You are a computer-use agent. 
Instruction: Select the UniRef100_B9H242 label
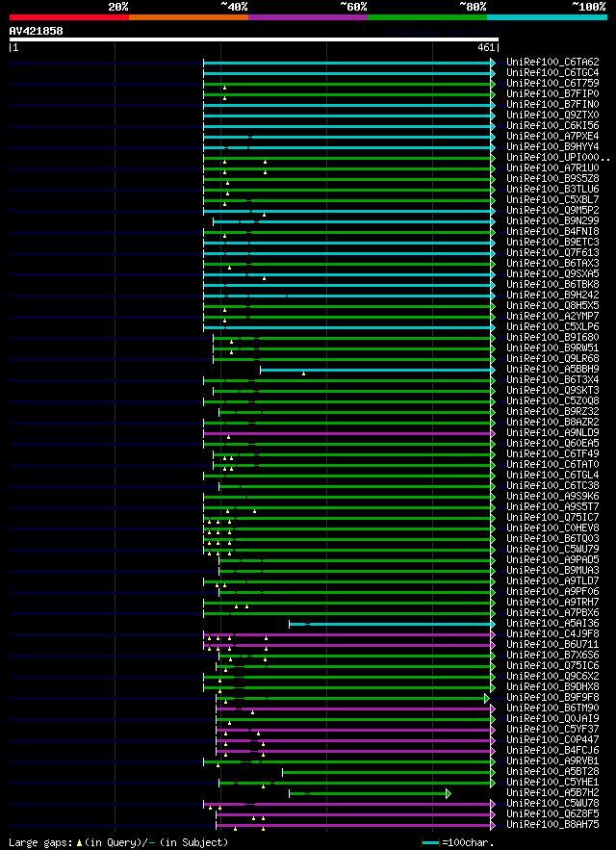[552, 296]
